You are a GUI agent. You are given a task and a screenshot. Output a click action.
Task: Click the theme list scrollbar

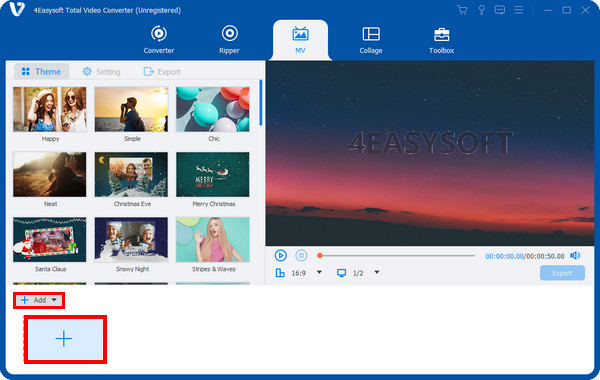[x=261, y=103]
